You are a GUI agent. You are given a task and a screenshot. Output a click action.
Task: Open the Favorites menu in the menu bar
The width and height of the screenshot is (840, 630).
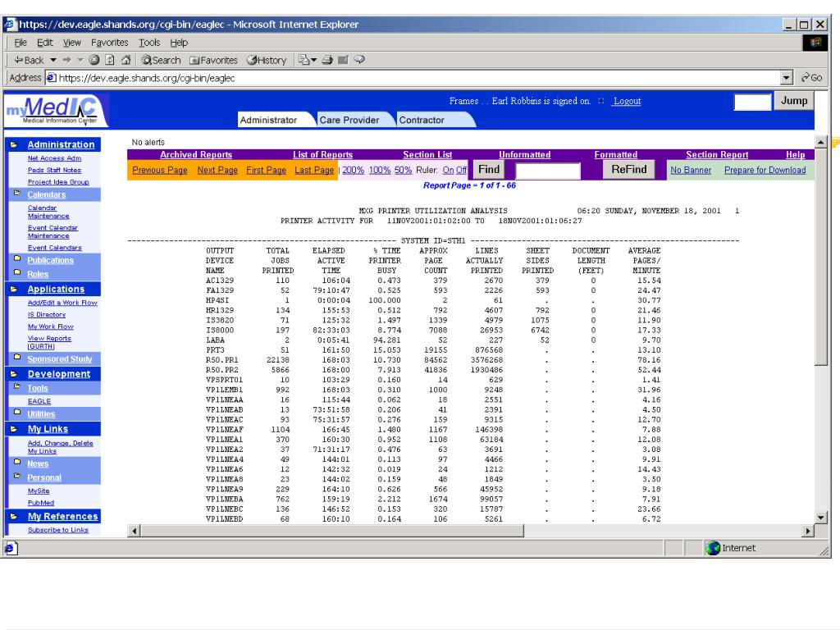[109, 43]
